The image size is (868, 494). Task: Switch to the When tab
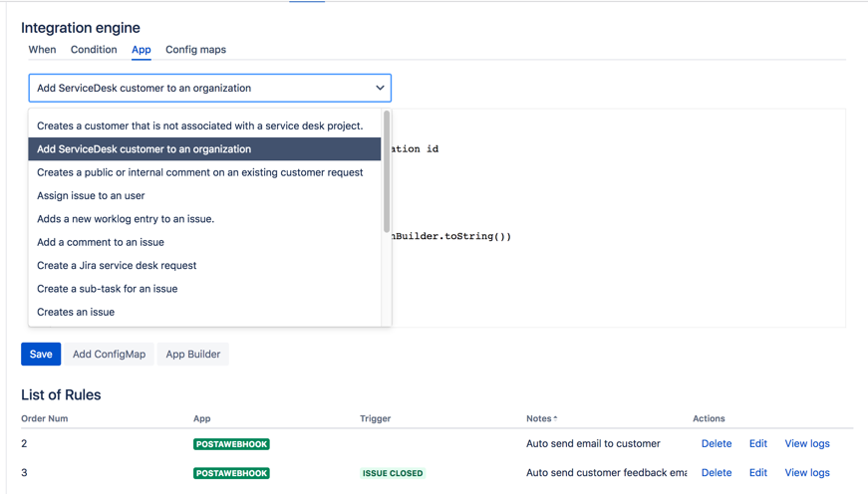[42, 50]
